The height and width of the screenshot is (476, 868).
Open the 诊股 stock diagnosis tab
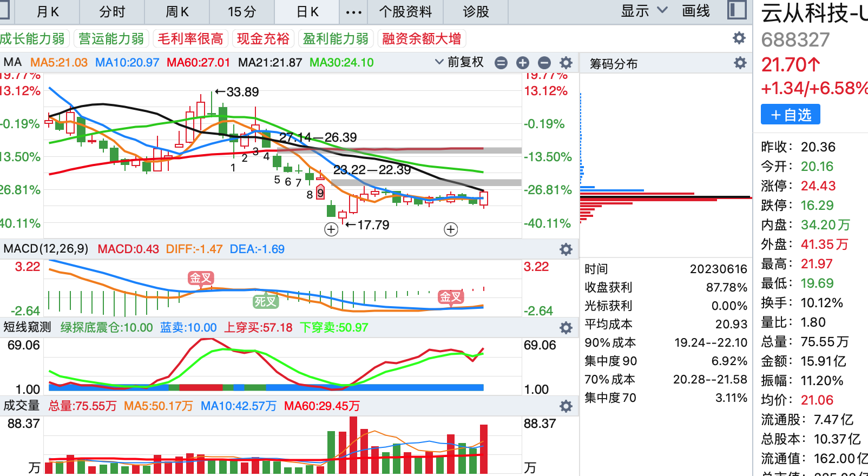tap(476, 11)
